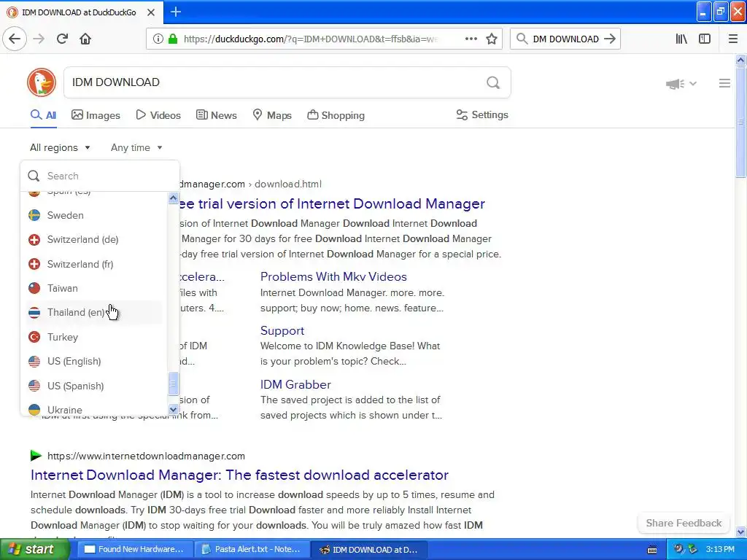Choose Switzerland (de) region
This screenshot has height=560, width=747.
coord(94,239)
